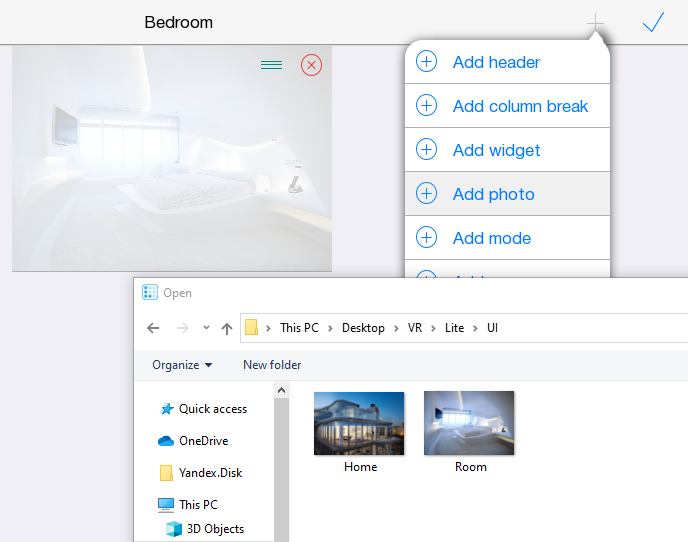
Task: Go forward in the Open dialog
Action: (x=183, y=328)
